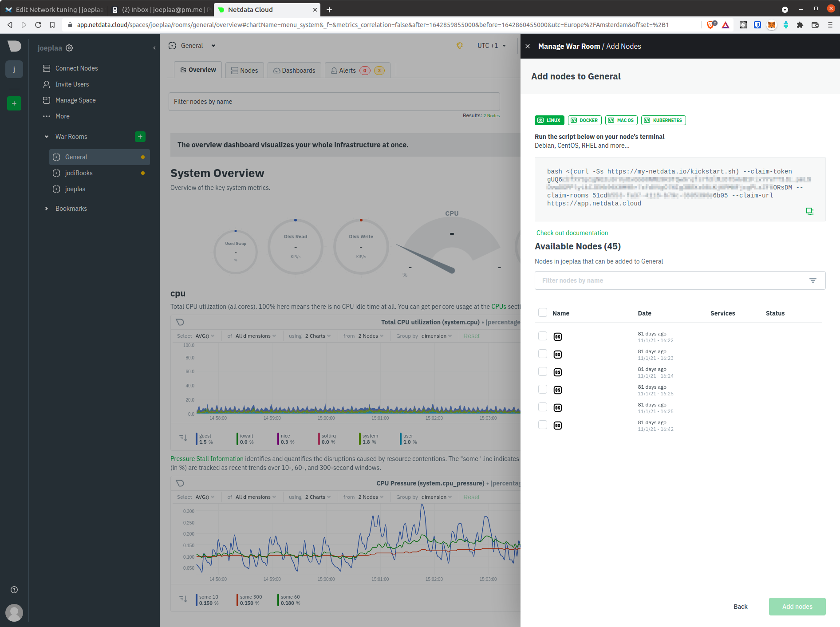
Task: Click the Add nodes button
Action: [797, 607]
